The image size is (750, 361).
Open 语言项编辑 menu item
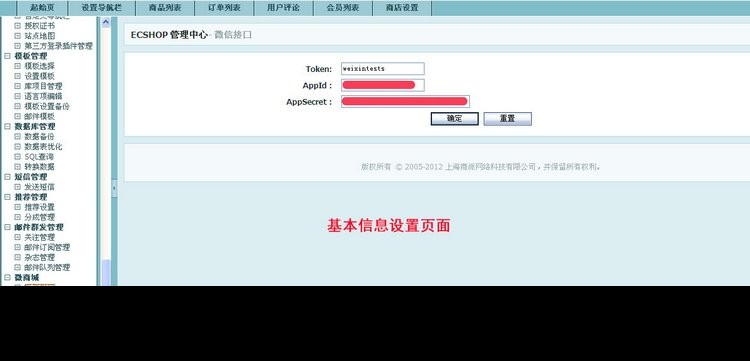pos(43,96)
